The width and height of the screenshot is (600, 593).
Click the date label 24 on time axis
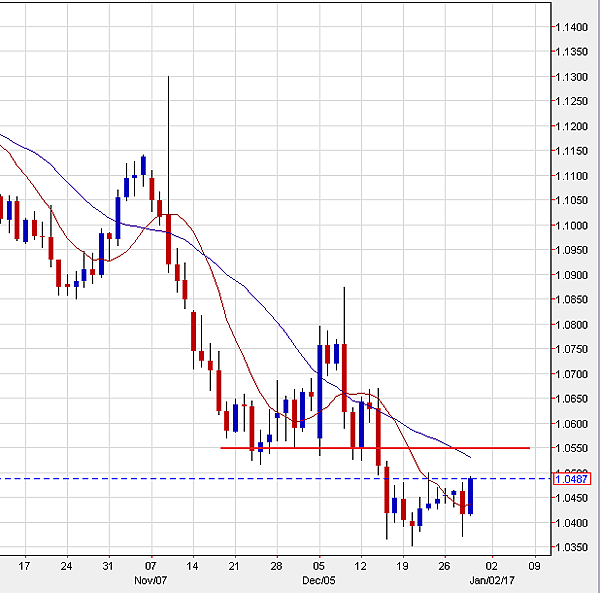(66, 566)
